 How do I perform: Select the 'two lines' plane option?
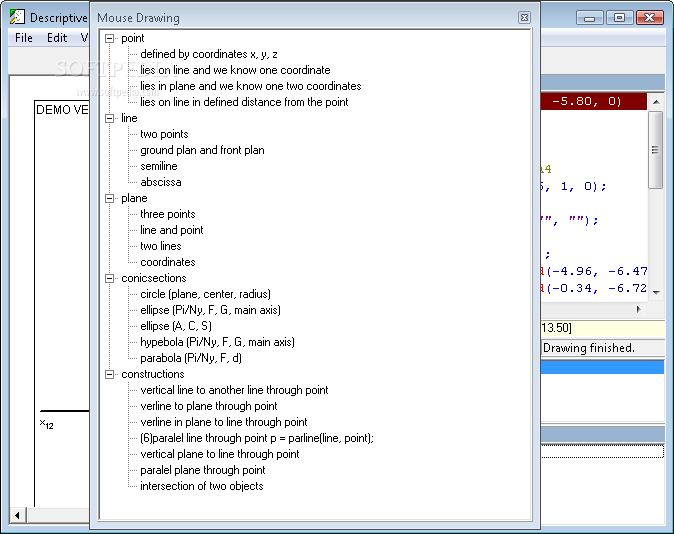click(161, 246)
